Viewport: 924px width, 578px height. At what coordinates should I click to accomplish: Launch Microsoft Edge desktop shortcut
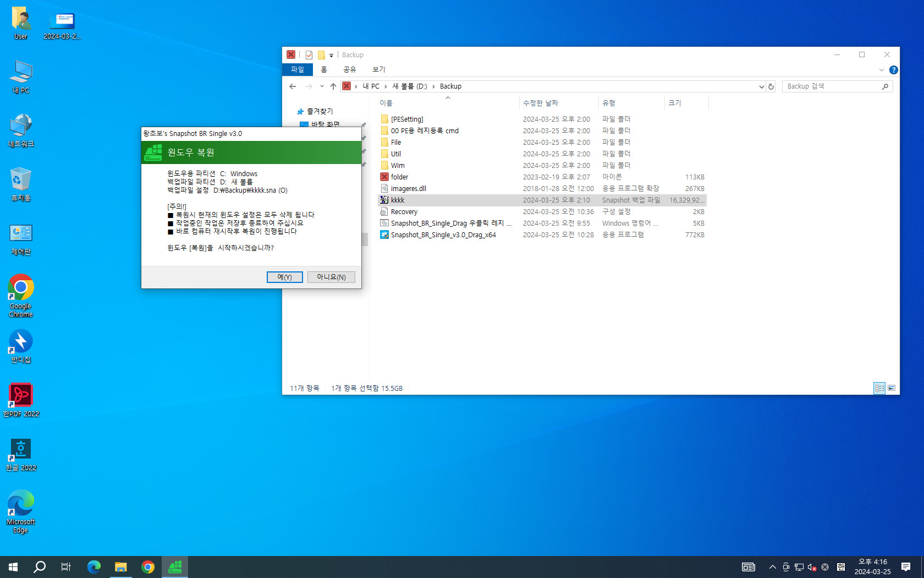coord(21,511)
